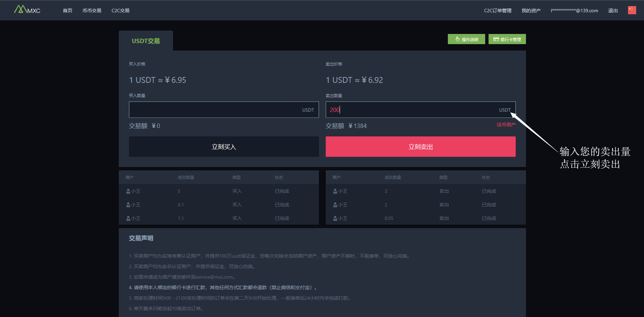
Task: Go to 币币交易 in the navigation
Action: click(x=92, y=10)
